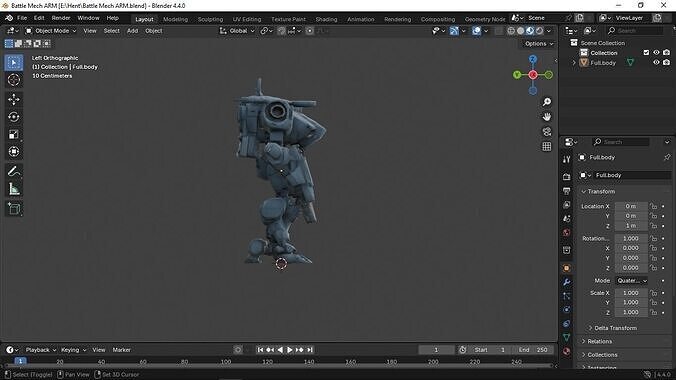Click the End frame 250 field
676x380 pixels.
pyautogui.click(x=533, y=350)
